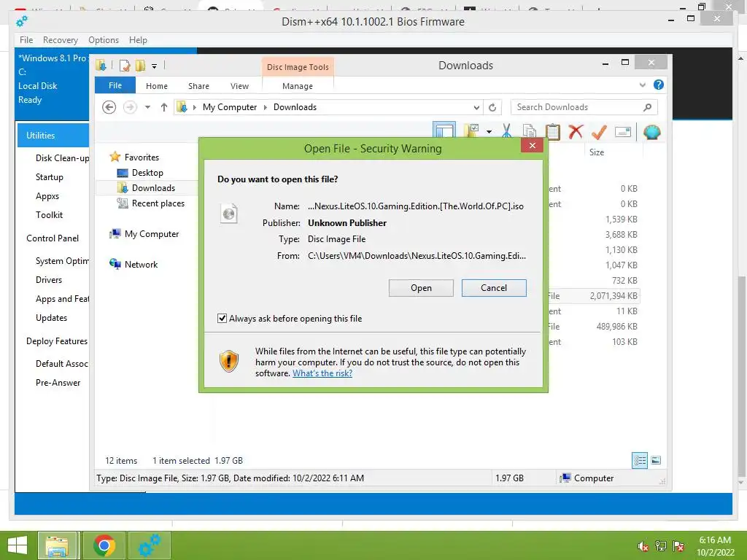The width and height of the screenshot is (747, 560).
Task: Open Chrome from the taskbar
Action: tap(104, 545)
